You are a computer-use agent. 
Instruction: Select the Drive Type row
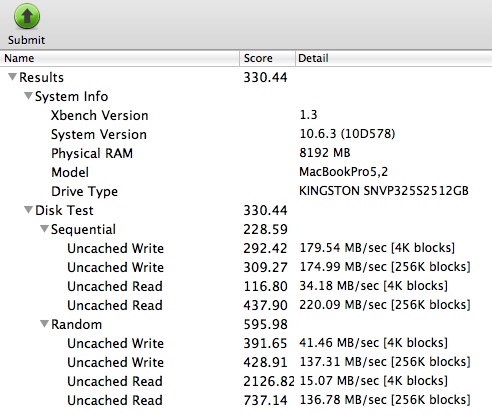coord(246,191)
